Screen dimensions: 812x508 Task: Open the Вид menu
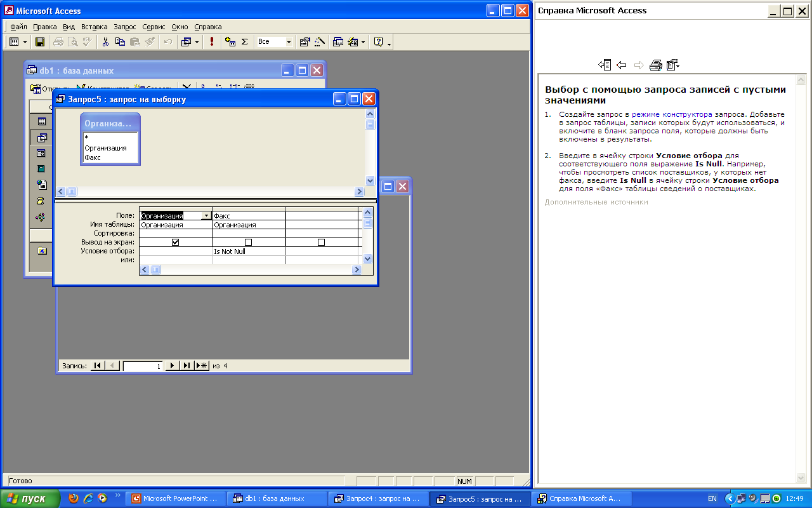(x=69, y=27)
